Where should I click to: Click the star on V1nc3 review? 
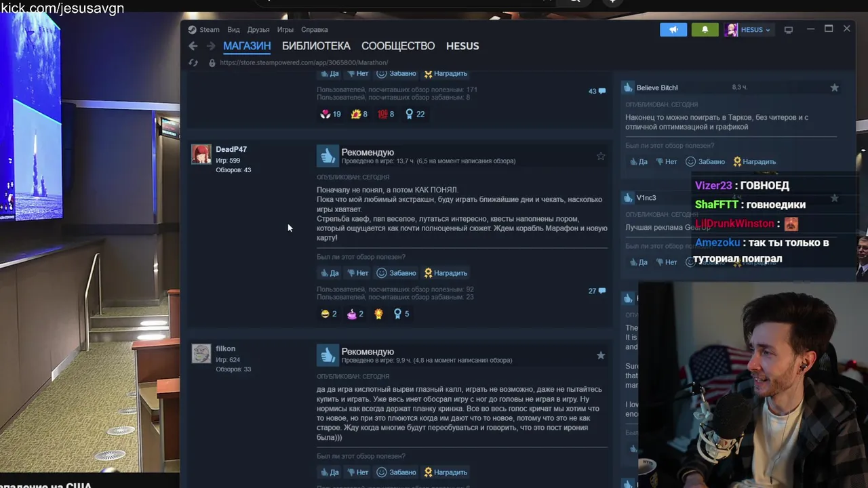[835, 198]
